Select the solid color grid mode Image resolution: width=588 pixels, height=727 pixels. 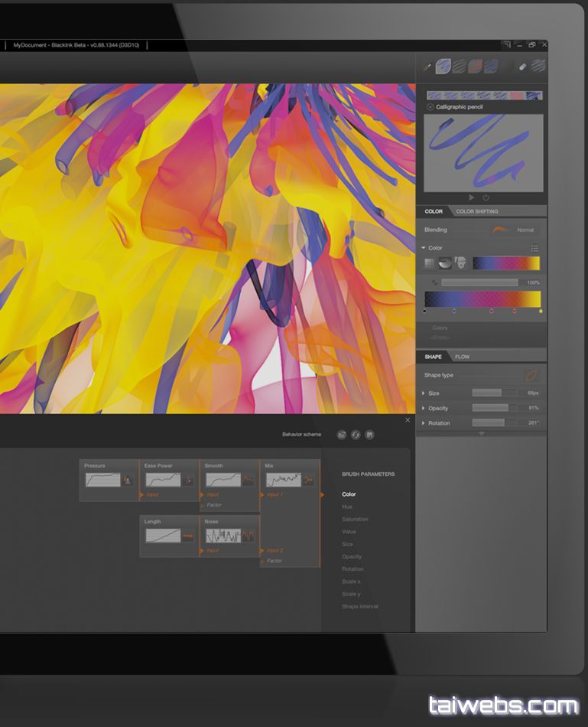pos(430,263)
